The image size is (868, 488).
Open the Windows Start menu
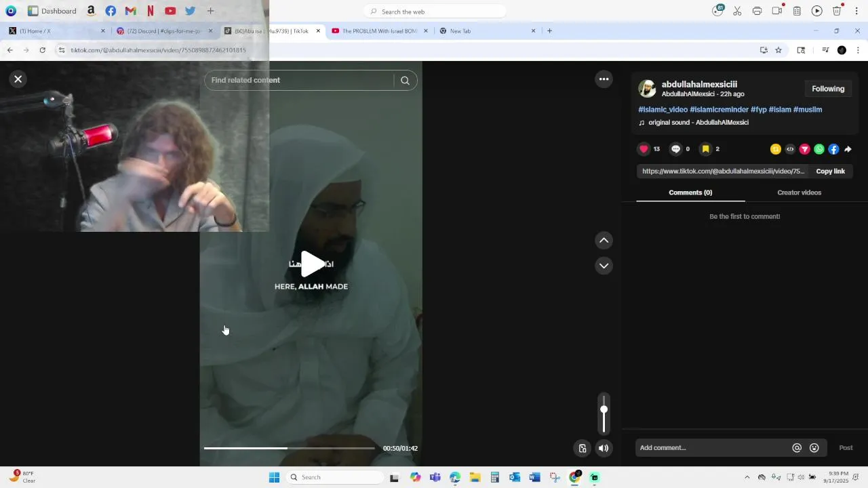pyautogui.click(x=274, y=477)
